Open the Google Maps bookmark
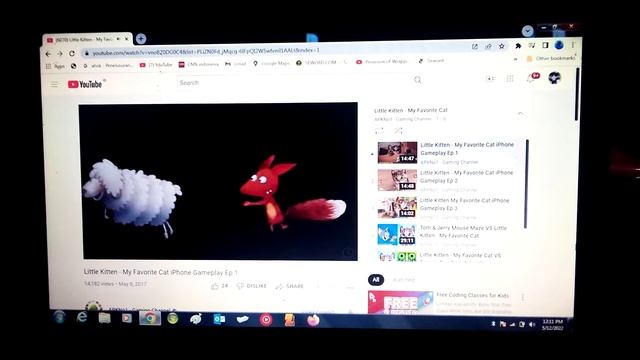 pos(271,63)
